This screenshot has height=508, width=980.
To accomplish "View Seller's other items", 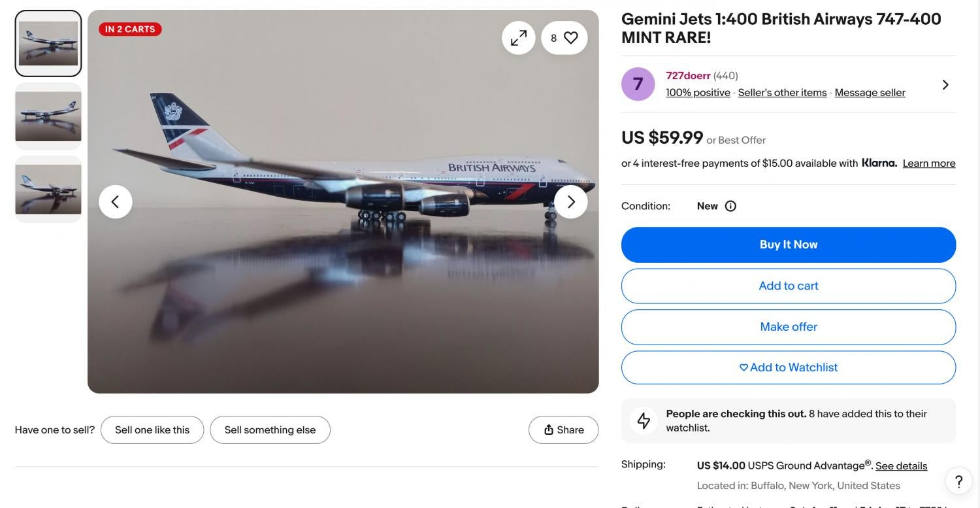I will tap(782, 93).
